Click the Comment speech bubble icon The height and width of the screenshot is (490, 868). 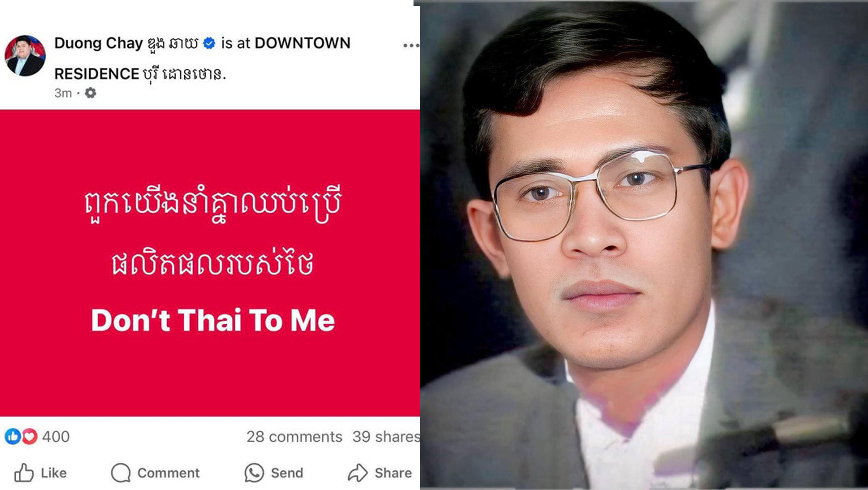[x=121, y=473]
